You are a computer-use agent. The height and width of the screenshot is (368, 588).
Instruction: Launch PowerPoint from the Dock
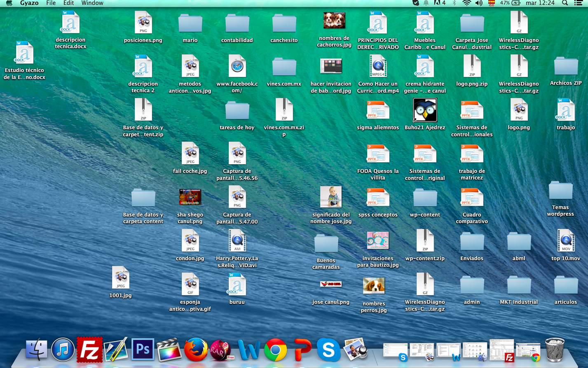pyautogui.click(x=302, y=350)
